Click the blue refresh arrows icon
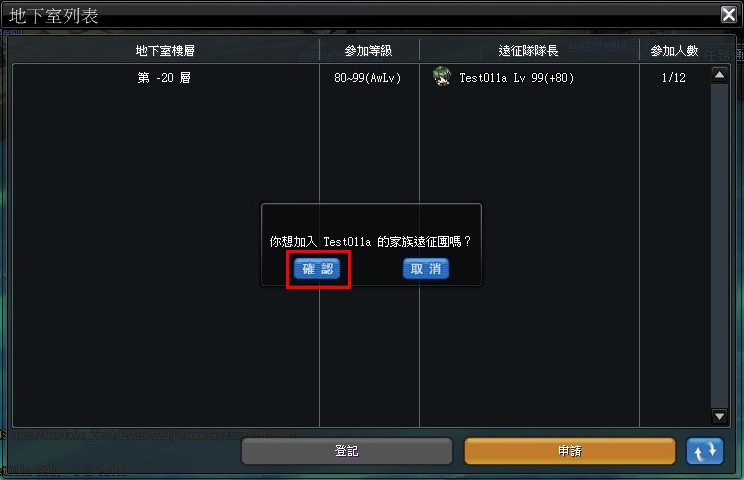 point(705,451)
